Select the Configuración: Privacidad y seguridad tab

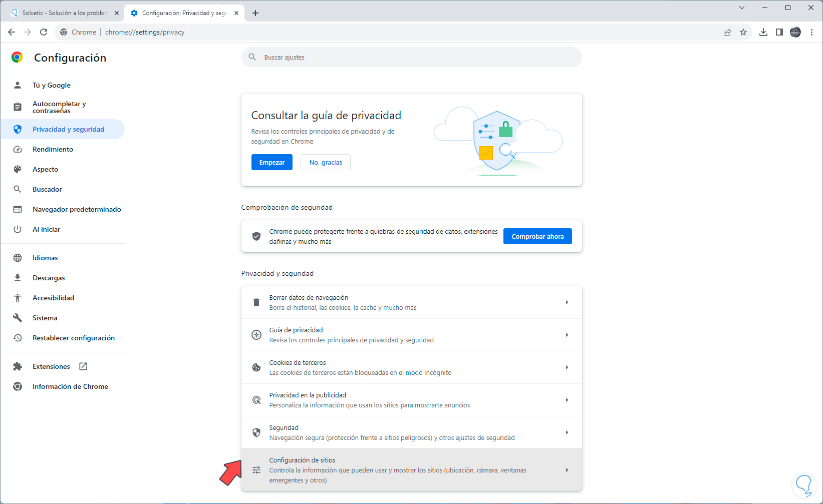(184, 13)
